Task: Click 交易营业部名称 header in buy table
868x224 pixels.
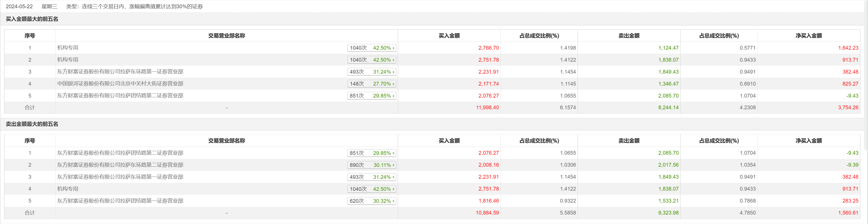Action: [x=227, y=36]
